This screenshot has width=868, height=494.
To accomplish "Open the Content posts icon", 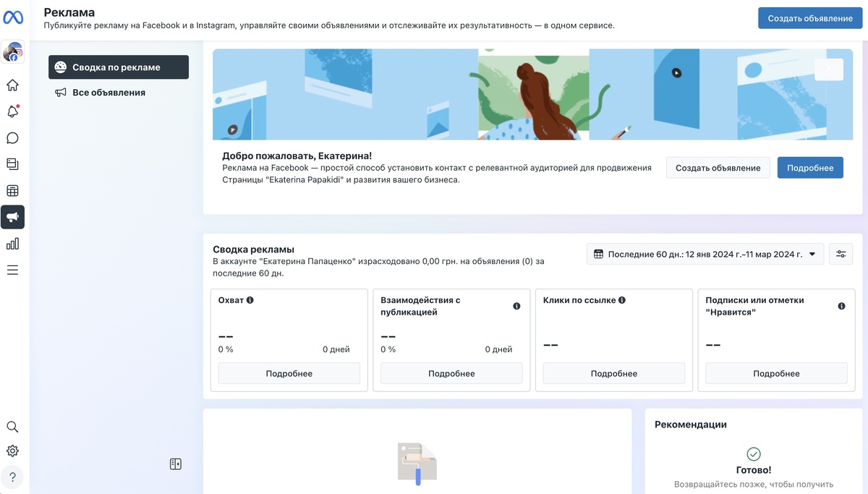I will coord(12,164).
